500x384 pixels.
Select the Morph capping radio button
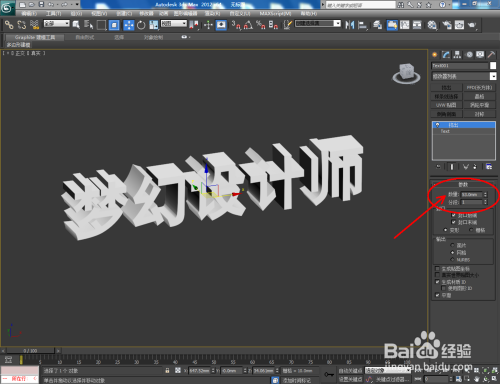tap(445, 230)
